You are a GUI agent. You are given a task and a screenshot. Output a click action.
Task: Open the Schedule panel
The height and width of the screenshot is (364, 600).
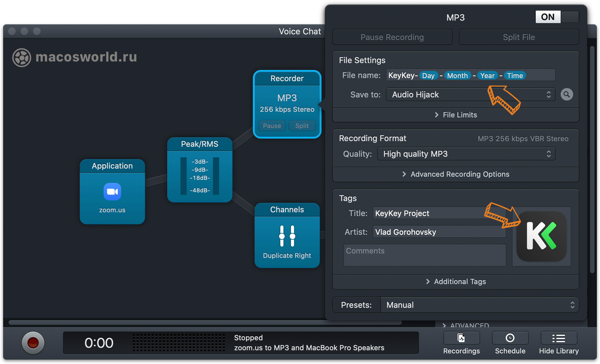[x=510, y=338]
